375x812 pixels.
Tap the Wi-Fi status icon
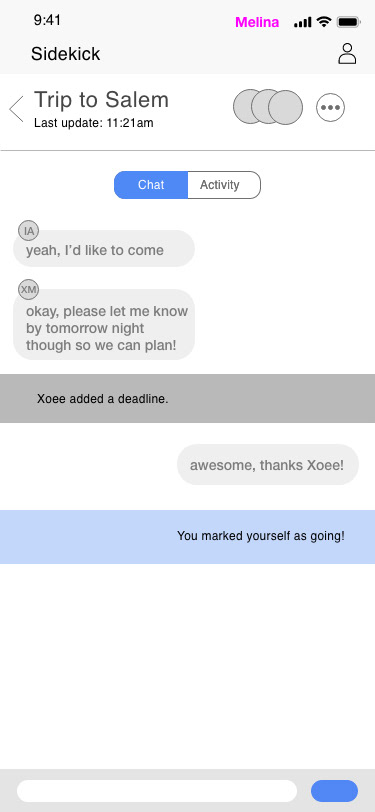tap(324, 22)
